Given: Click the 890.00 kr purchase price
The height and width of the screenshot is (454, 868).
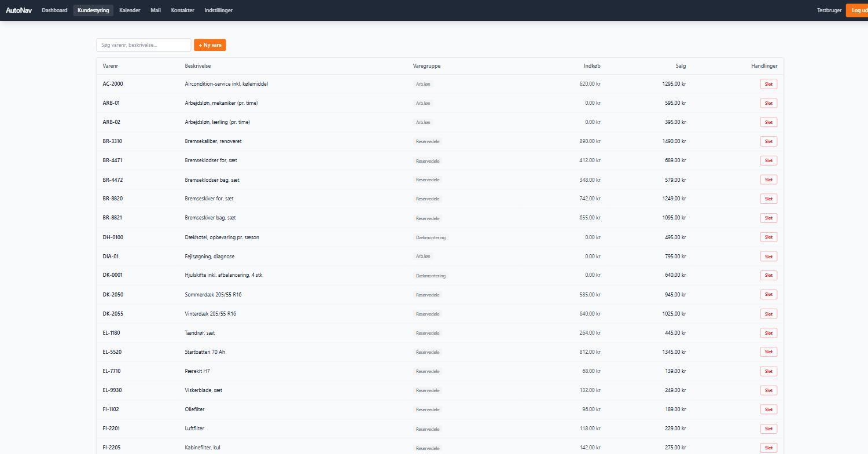Looking at the screenshot, I should 590,141.
